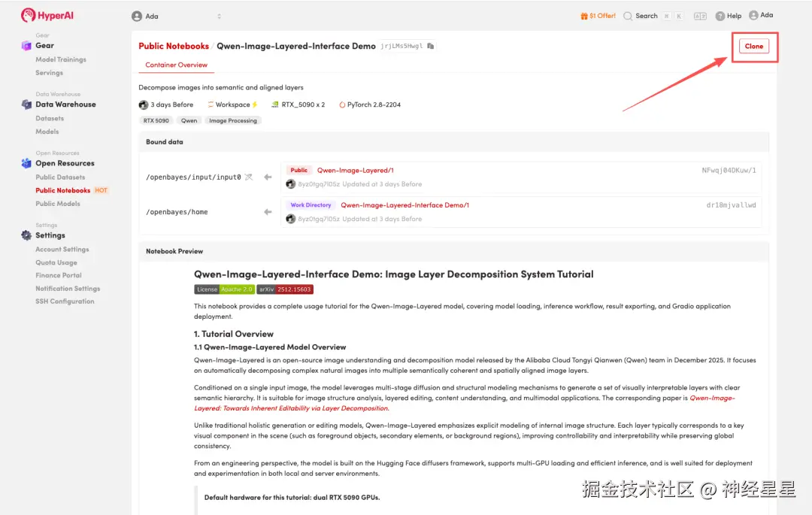Go to Public Notebooks breadcrumb link
812x515 pixels.
[174, 46]
